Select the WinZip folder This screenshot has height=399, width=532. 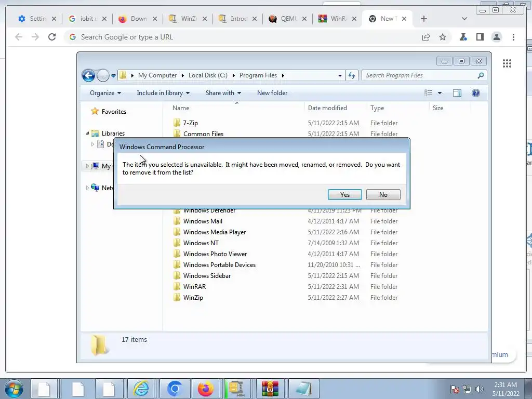pyautogui.click(x=193, y=298)
